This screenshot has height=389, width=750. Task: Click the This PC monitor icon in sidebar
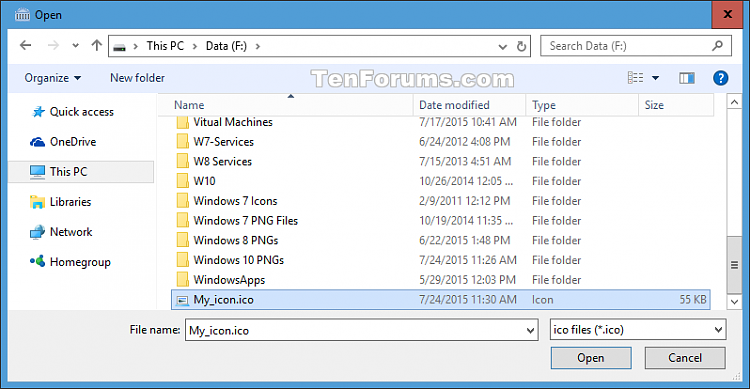point(37,172)
